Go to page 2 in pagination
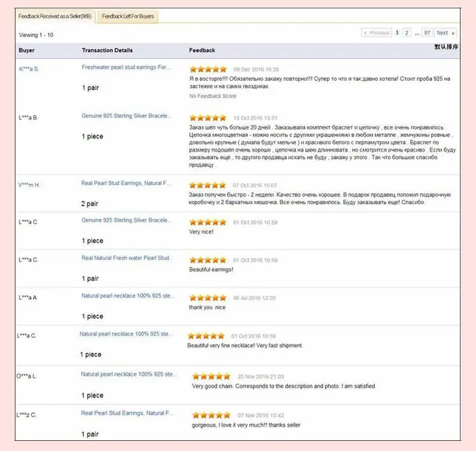The image size is (476, 451). click(x=407, y=33)
